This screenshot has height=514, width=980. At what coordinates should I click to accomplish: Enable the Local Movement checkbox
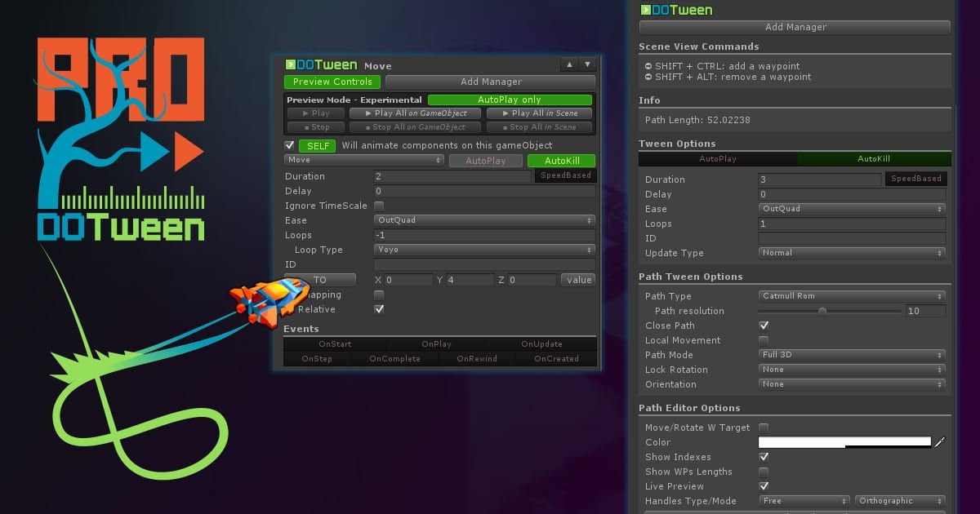pos(764,340)
